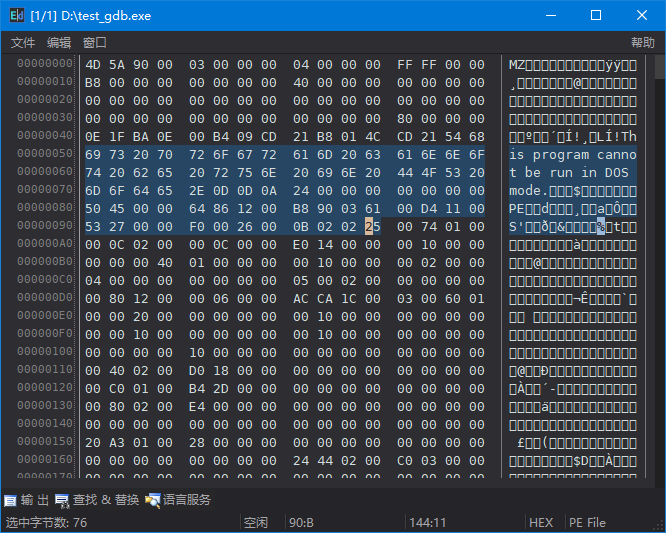
Task: Click 空闲 status text
Action: (256, 522)
